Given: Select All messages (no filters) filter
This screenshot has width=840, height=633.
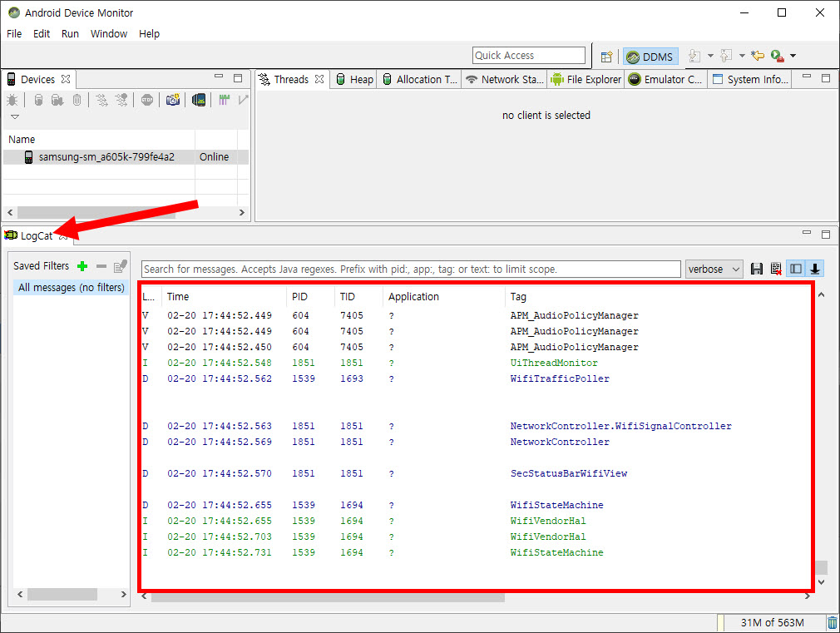Looking at the screenshot, I should [71, 287].
